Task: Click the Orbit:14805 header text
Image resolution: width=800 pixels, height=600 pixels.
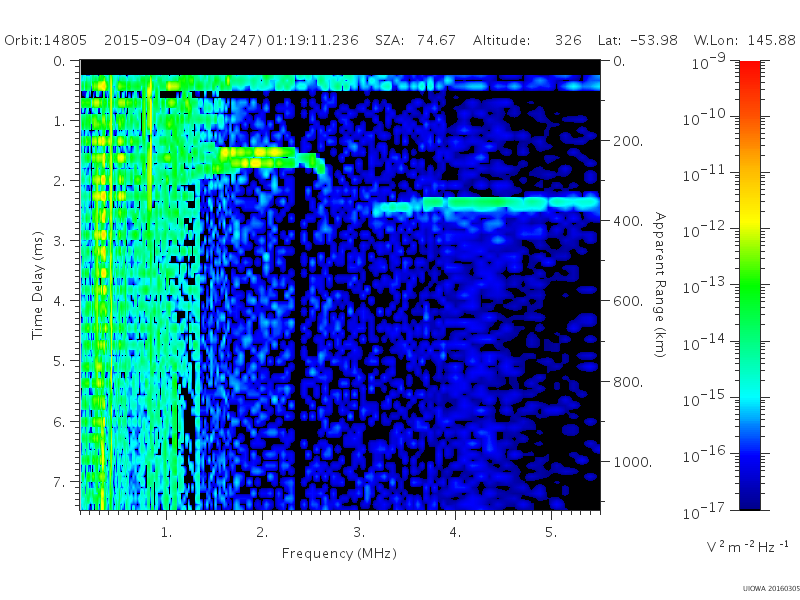Action: (45, 40)
